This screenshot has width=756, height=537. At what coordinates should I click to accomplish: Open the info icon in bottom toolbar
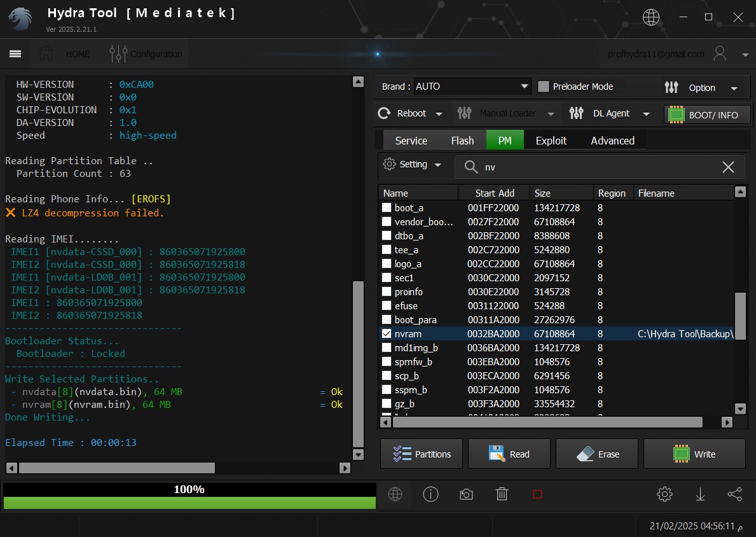[x=430, y=494]
